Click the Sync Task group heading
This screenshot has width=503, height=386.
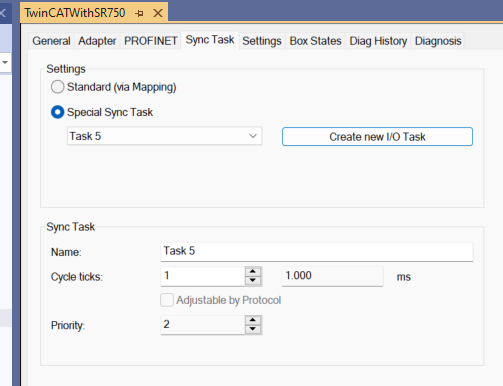(71, 227)
